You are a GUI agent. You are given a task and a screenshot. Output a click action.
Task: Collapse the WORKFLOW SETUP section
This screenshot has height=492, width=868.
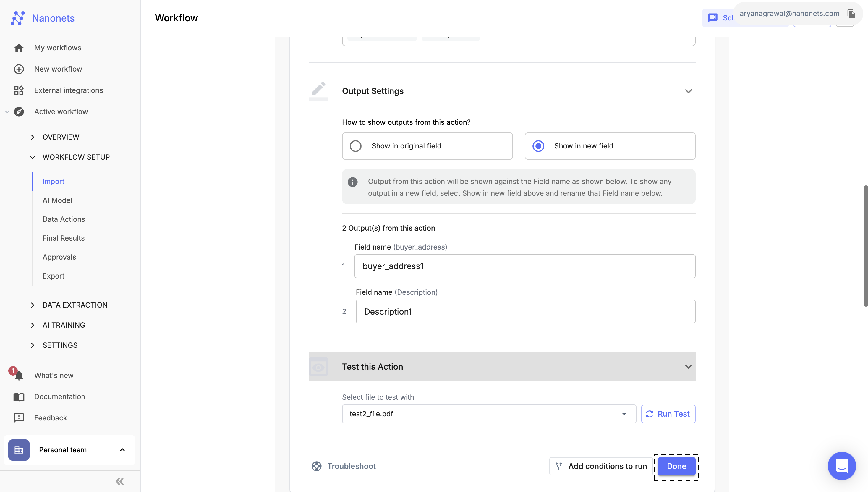pos(33,157)
